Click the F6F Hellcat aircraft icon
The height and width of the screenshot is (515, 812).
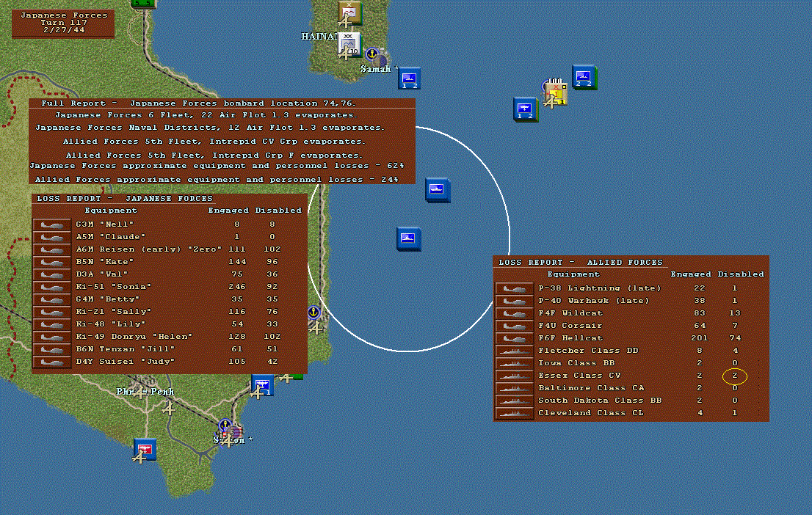click(514, 338)
